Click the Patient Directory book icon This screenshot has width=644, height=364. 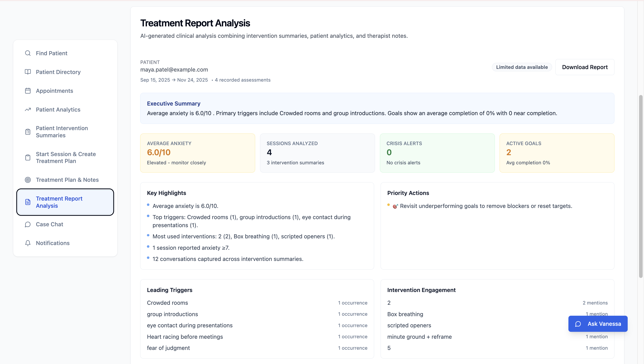(x=28, y=72)
